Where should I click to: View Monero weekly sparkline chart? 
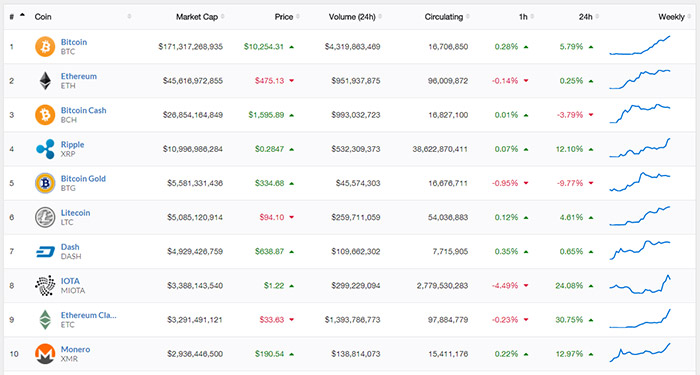(x=640, y=353)
